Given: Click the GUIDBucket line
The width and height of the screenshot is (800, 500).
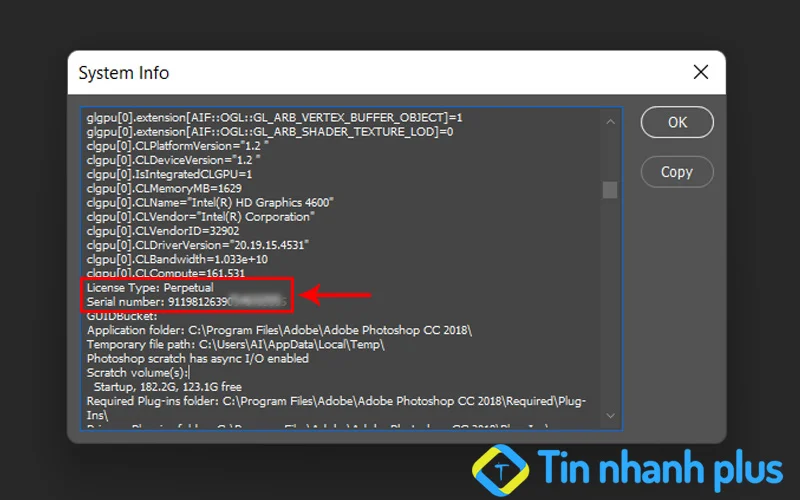Looking at the screenshot, I should click(x=122, y=316).
